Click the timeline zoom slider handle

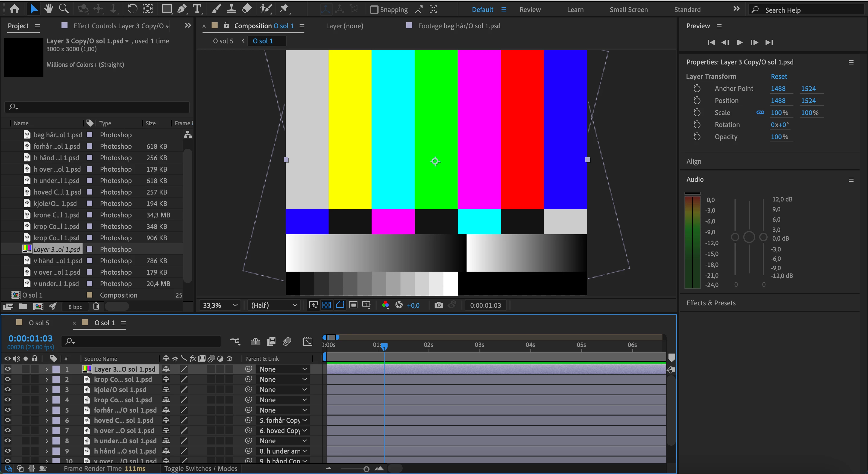tap(366, 469)
